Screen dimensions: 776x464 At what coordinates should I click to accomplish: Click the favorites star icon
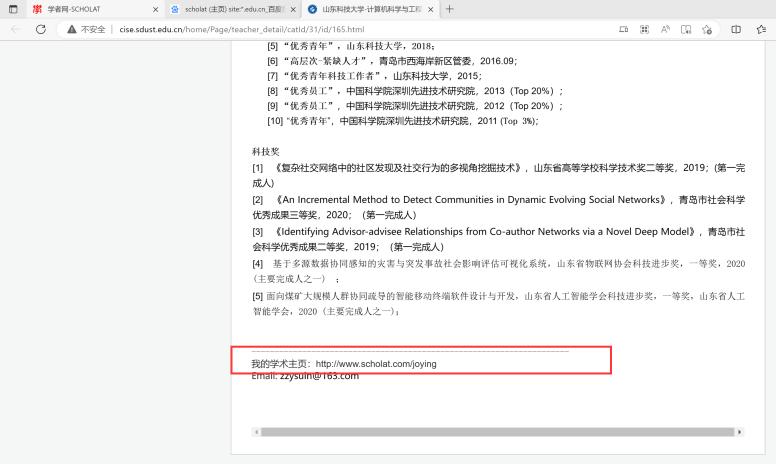(707, 30)
